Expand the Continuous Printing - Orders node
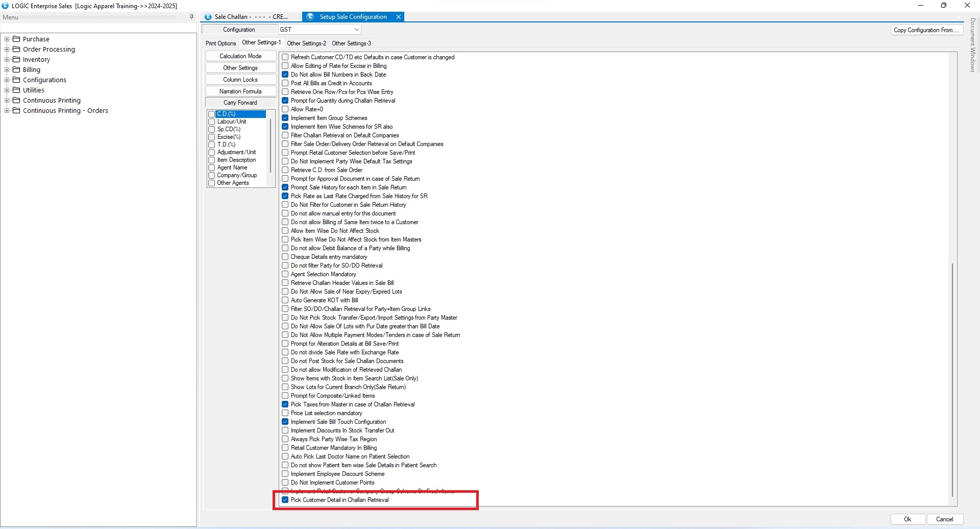The height and width of the screenshot is (529, 980). pos(7,110)
